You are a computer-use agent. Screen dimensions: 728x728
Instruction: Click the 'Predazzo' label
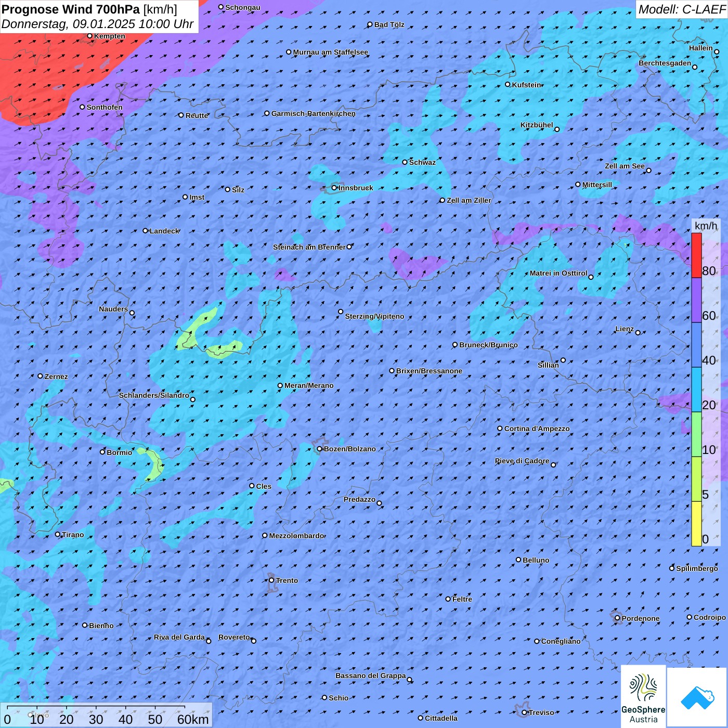click(x=359, y=499)
